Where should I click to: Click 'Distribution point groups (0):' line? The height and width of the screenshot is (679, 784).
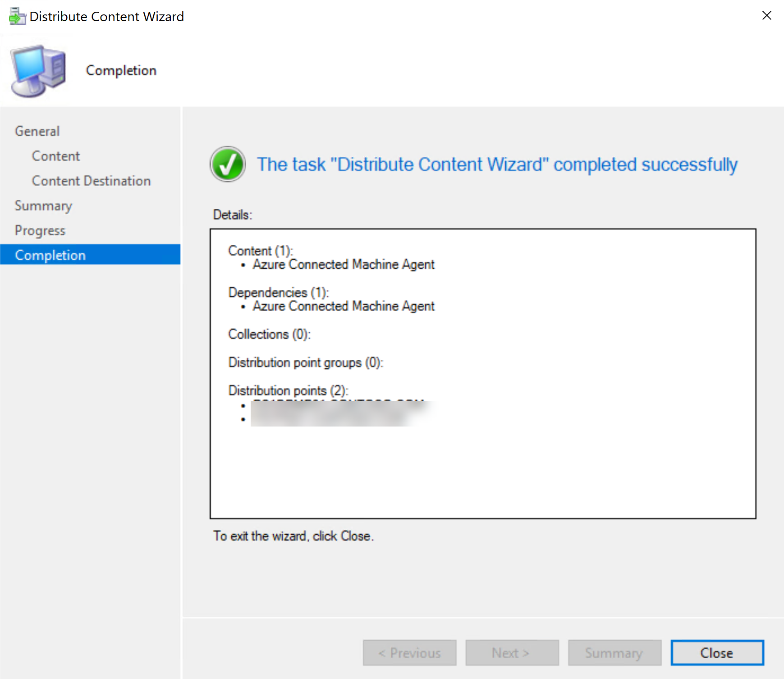pyautogui.click(x=306, y=362)
